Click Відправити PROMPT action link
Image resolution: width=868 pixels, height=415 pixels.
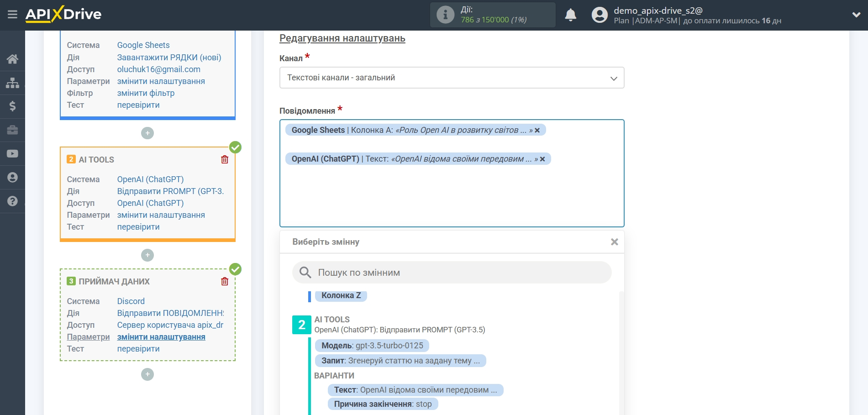(170, 191)
